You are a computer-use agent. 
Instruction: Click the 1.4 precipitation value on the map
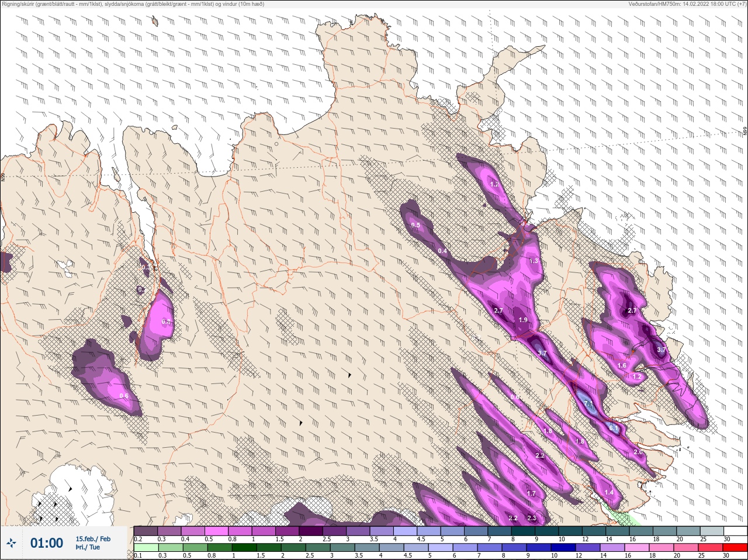609,493
